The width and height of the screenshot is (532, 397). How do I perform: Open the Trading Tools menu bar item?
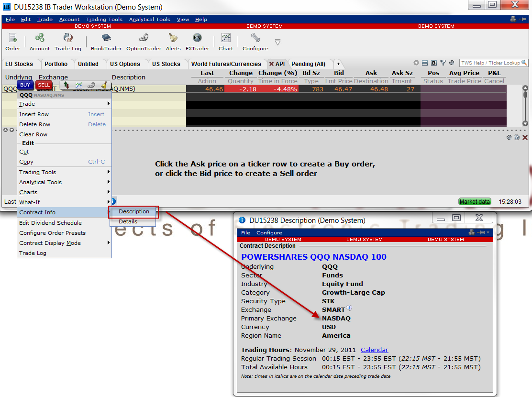pos(104,19)
